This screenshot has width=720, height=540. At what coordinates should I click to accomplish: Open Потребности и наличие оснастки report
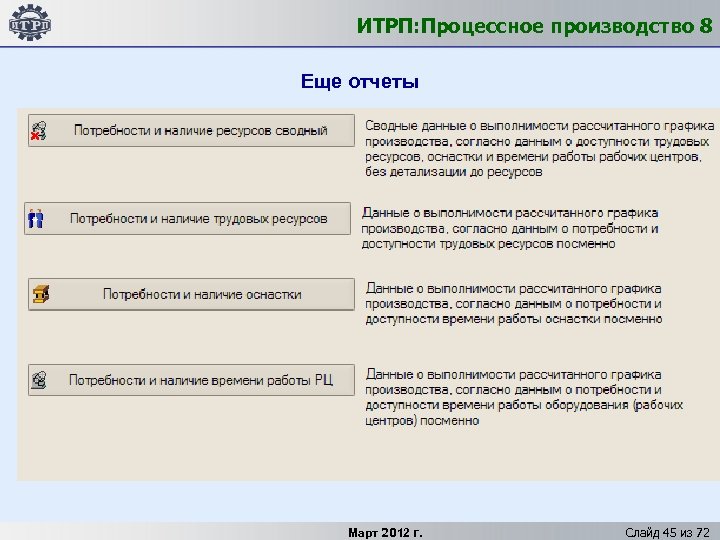[191, 294]
